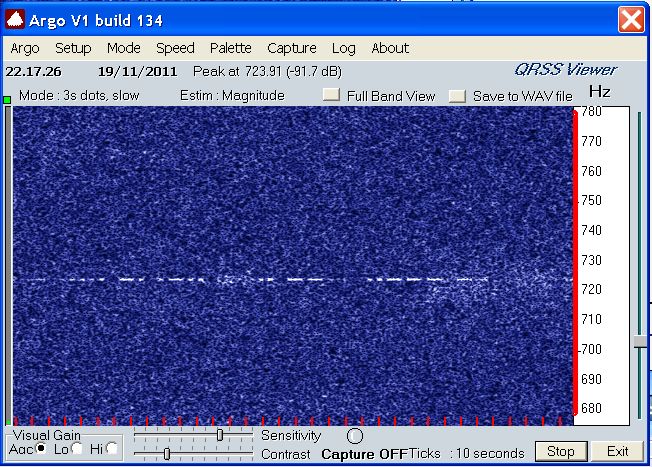
Task: Click the Estim : Magnitude label
Action: (x=232, y=96)
